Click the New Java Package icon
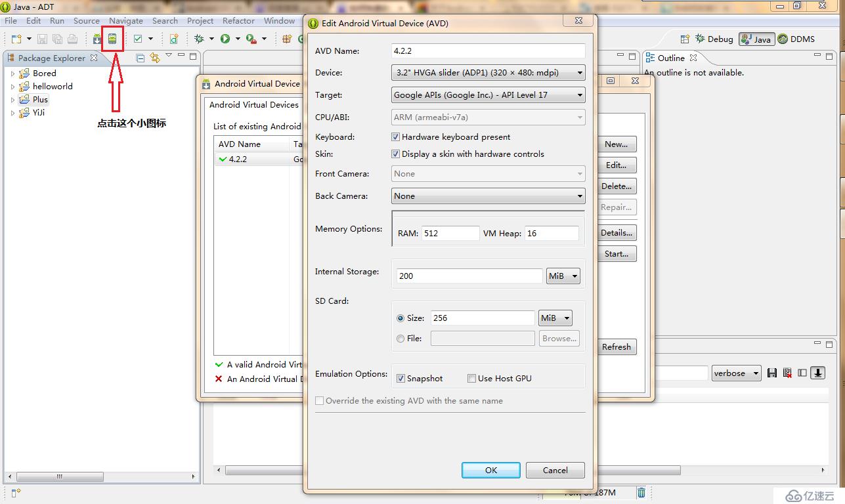The height and width of the screenshot is (504, 845). click(286, 39)
